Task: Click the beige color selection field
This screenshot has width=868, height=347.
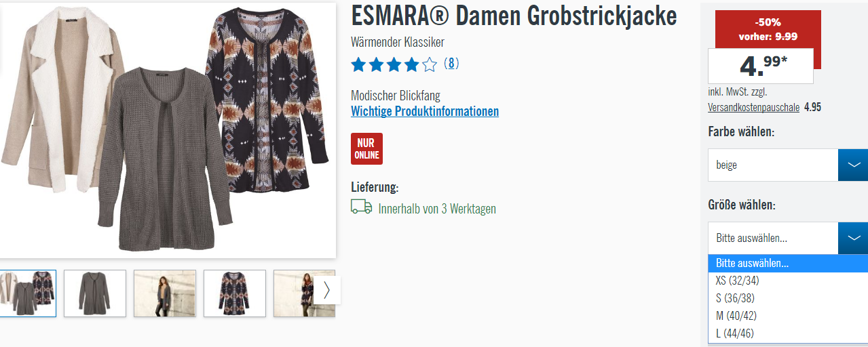Action: pos(773,165)
